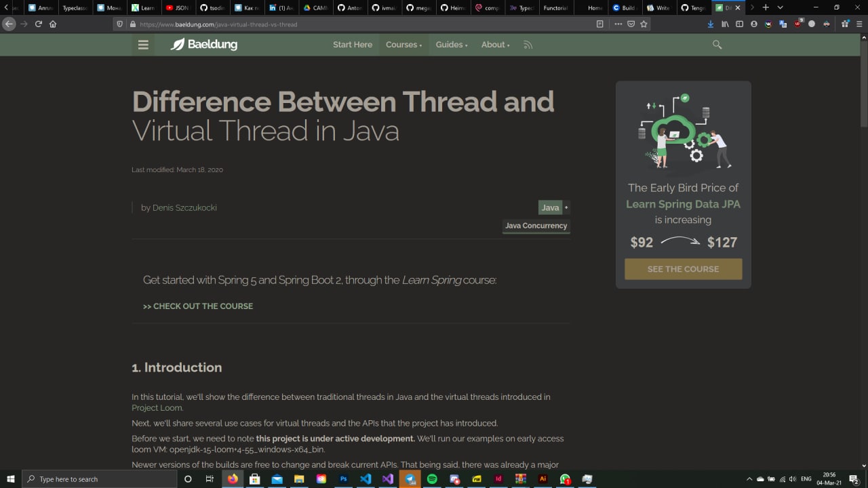Close the current Baeldung tab
This screenshot has width=868, height=488.
[738, 7]
